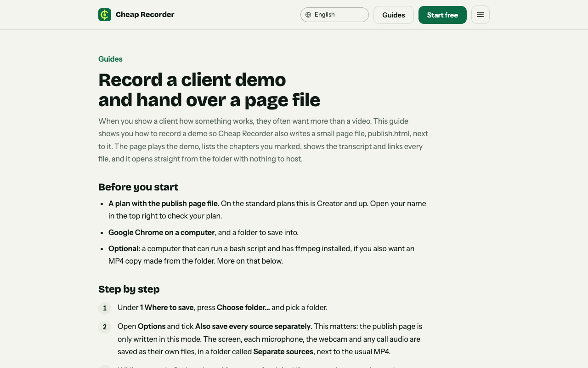This screenshot has height=368, width=588.
Task: Click "A plan with the publish page file."
Action: tap(164, 203)
